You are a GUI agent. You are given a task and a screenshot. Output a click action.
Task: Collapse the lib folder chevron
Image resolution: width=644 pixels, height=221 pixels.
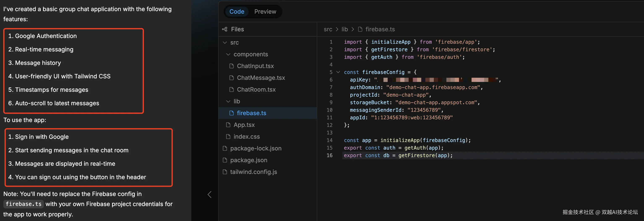[x=228, y=101]
